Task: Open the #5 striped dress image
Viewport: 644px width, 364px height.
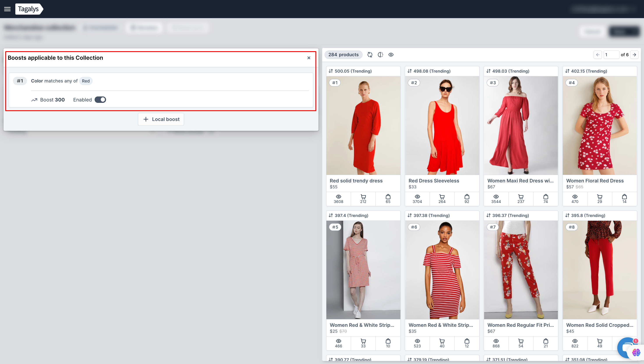Action: tap(363, 270)
